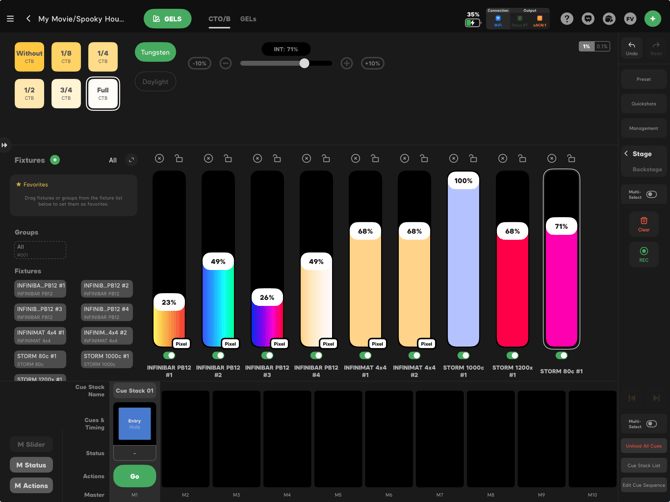The image size is (670, 502).
Task: Click lock icon above INFINIBAR PB12 #3
Action: pos(277,159)
